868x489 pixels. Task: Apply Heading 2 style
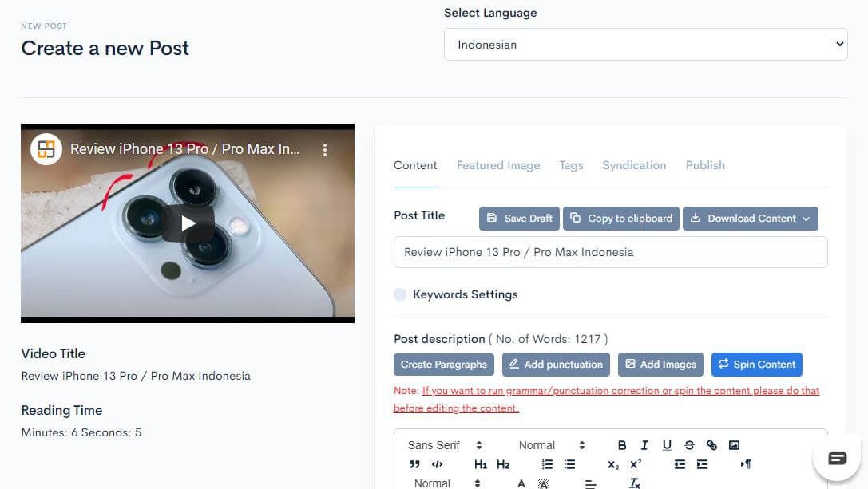[502, 464]
